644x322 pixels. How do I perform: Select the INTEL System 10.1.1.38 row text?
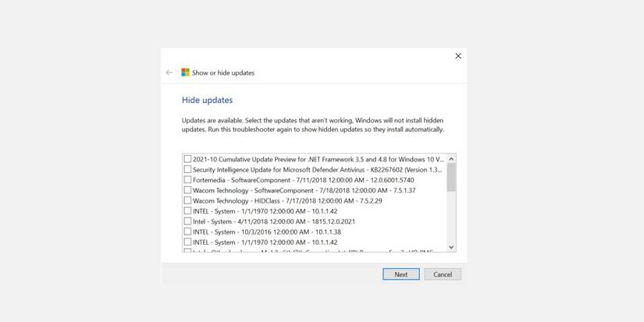(x=267, y=232)
